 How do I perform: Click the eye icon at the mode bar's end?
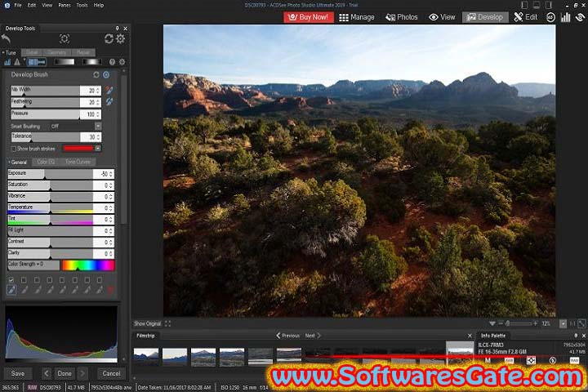(x=580, y=17)
